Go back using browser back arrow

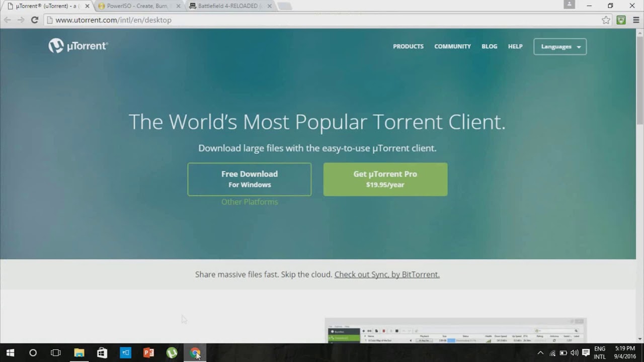[x=7, y=20]
